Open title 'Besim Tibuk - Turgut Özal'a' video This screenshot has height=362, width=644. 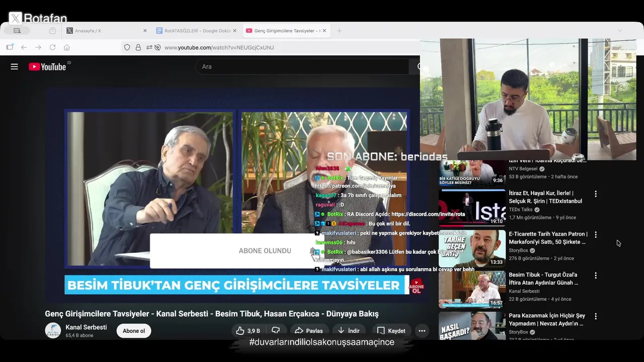pos(543,279)
